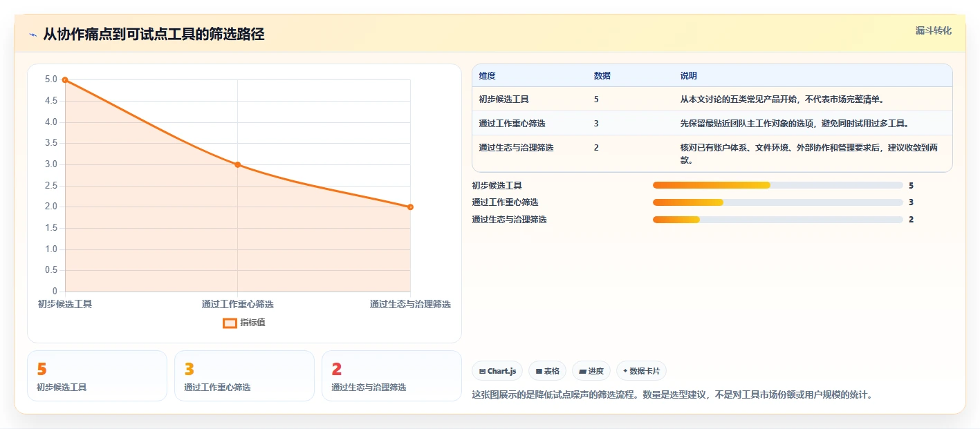
Task: Click the chart data point at value 2.0
Action: pyautogui.click(x=410, y=207)
